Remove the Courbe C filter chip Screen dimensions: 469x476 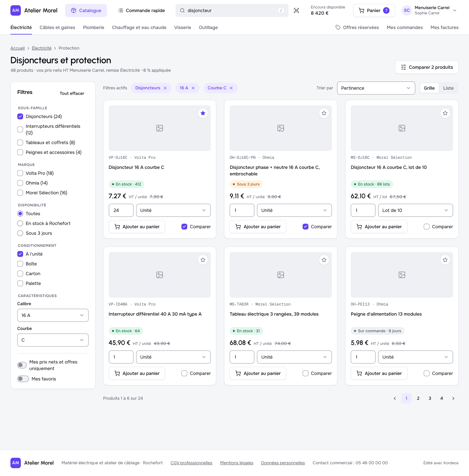[231, 88]
